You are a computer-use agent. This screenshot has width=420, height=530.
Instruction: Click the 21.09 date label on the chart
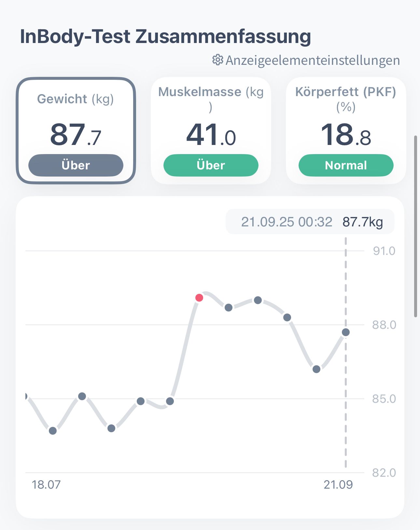coord(338,485)
